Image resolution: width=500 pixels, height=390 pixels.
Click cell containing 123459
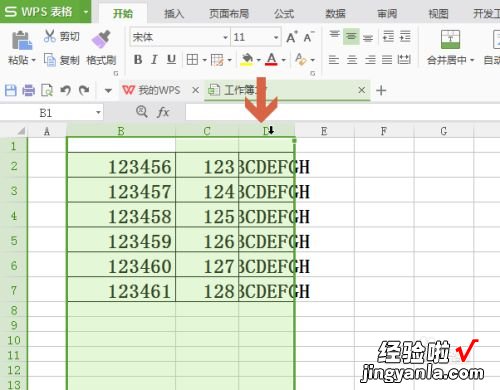(121, 241)
